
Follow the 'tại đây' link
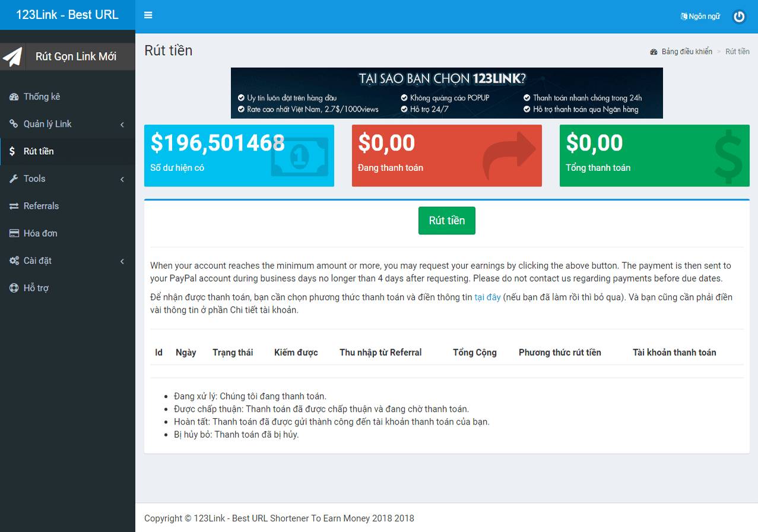487,297
